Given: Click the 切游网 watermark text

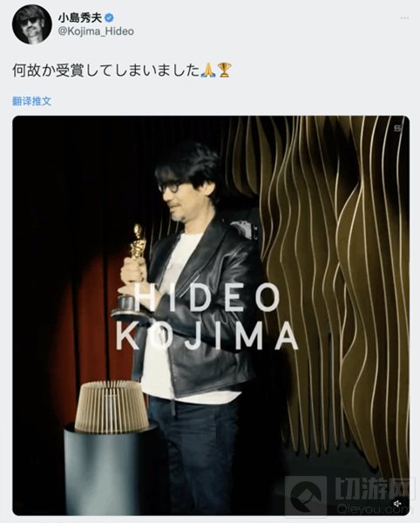Looking at the screenshot, I should 372,489.
